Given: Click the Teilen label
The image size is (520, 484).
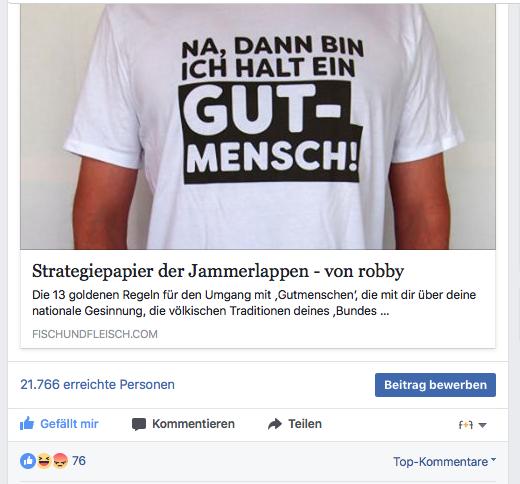Looking at the screenshot, I should 305,424.
